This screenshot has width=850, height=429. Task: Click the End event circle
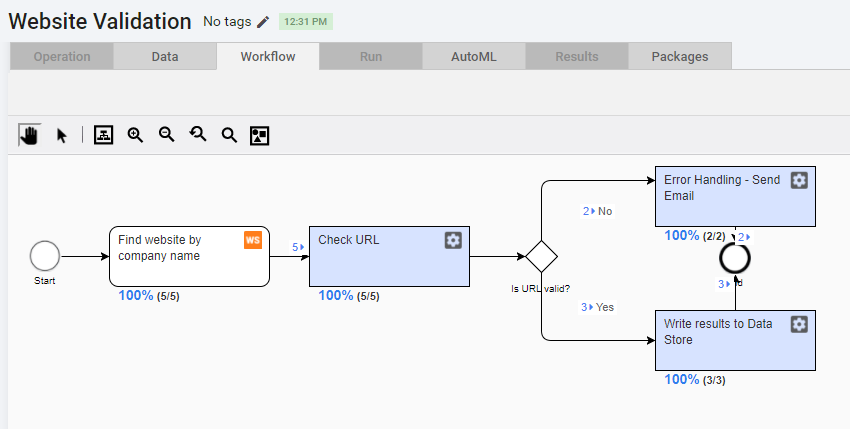(735, 259)
